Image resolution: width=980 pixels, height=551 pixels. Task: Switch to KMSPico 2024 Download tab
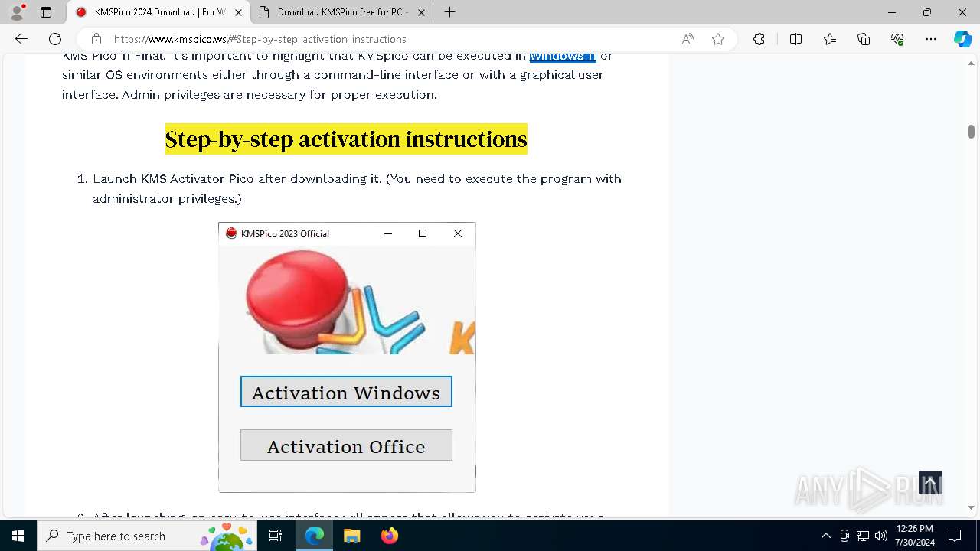pyautogui.click(x=159, y=12)
